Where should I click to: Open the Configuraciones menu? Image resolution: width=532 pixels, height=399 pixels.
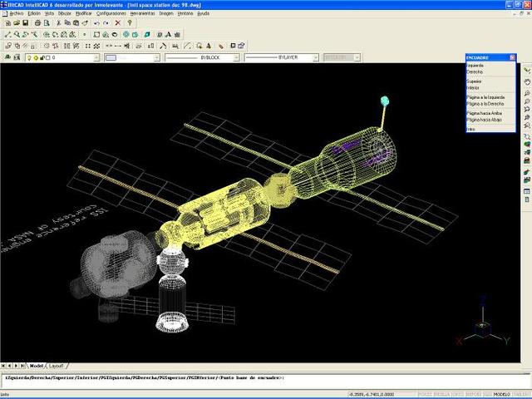111,13
